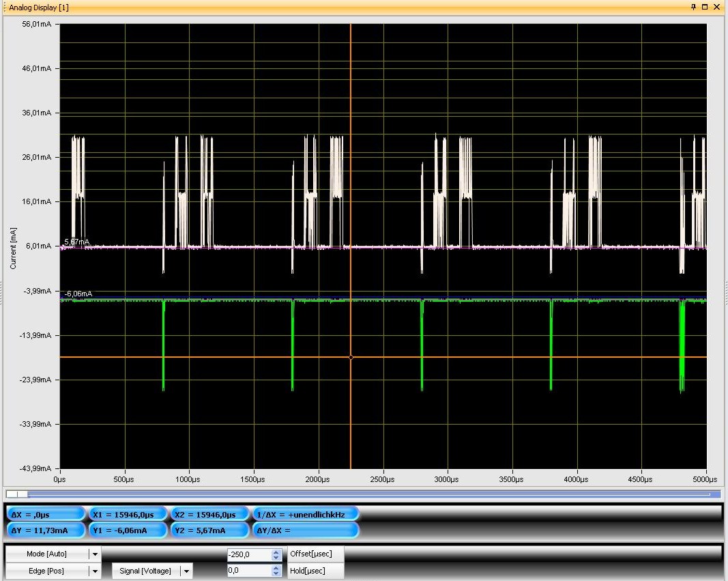Click the ΔY = 11,73mA readout
This screenshot has height=581, width=728.
point(46,530)
